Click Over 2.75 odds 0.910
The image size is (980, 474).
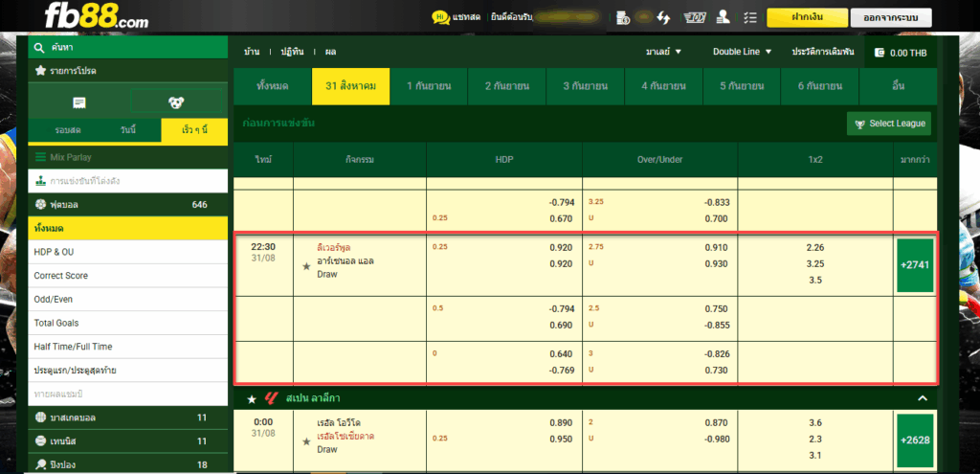pos(716,248)
